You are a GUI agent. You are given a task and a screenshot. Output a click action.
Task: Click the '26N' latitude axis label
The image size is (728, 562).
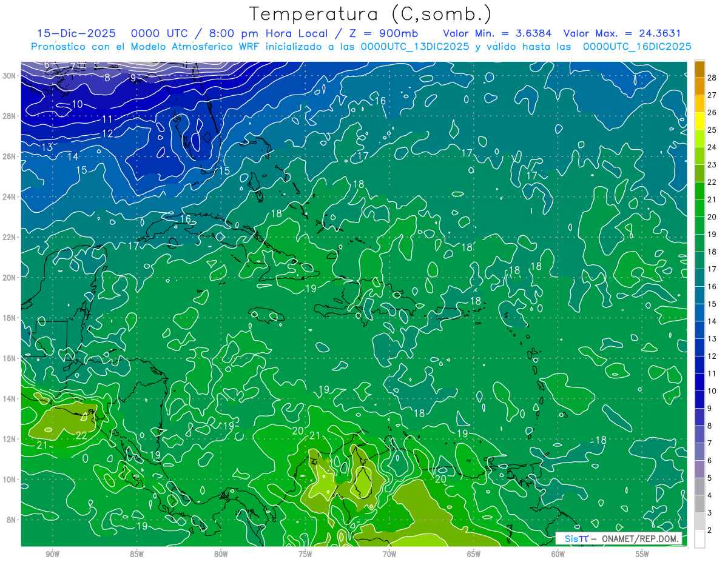(10, 156)
